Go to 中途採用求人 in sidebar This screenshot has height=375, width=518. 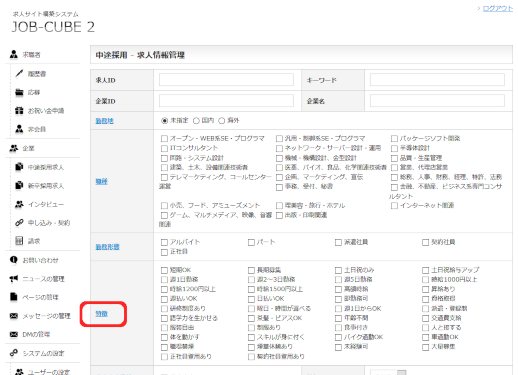click(x=39, y=167)
